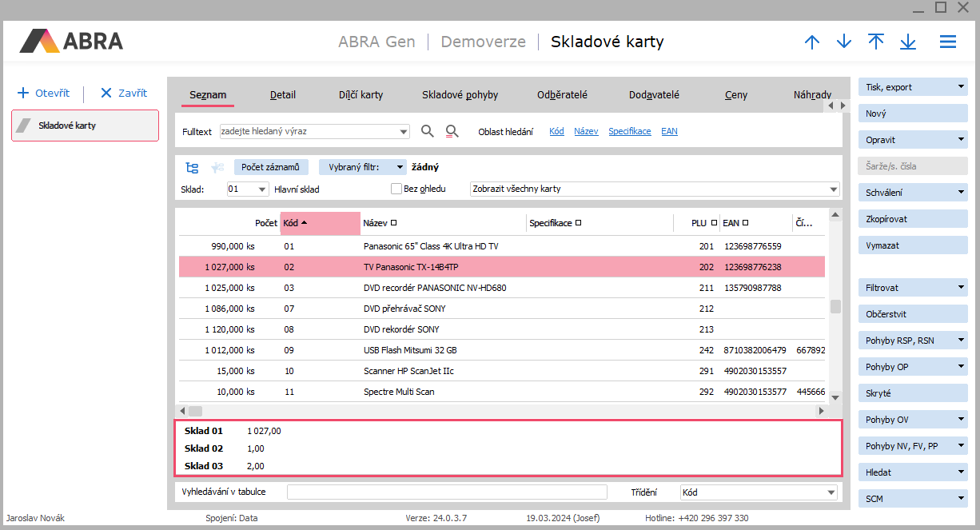This screenshot has height=530, width=980.
Task: Click the EAN search area link
Action: (x=669, y=132)
